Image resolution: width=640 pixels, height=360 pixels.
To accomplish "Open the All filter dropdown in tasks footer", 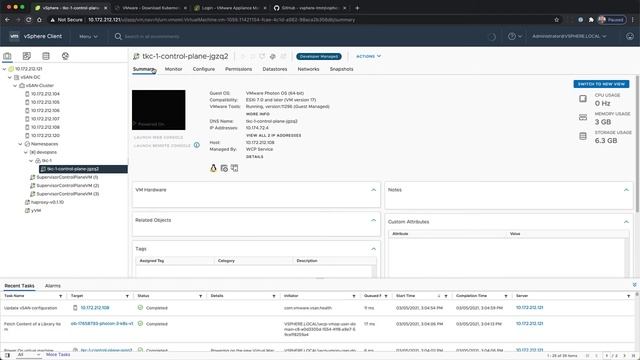I will [29, 355].
